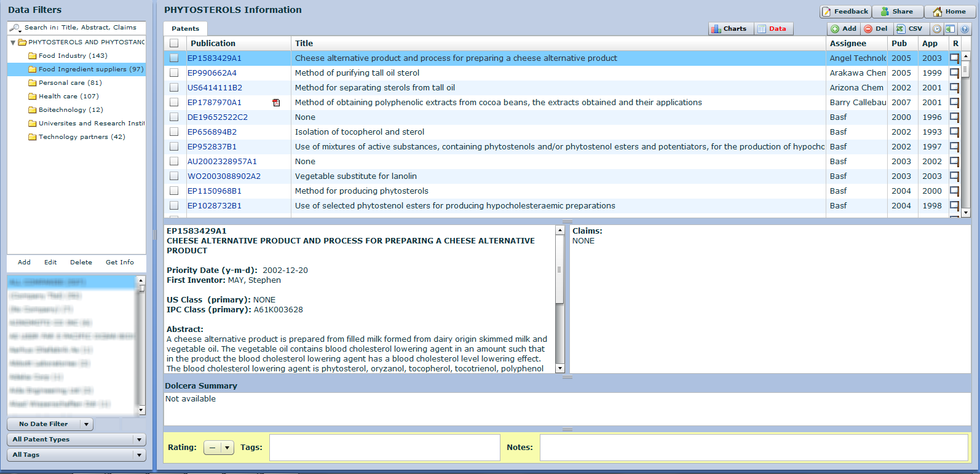Switch to the Charts view
Image resolution: width=980 pixels, height=474 pixels.
click(729, 29)
